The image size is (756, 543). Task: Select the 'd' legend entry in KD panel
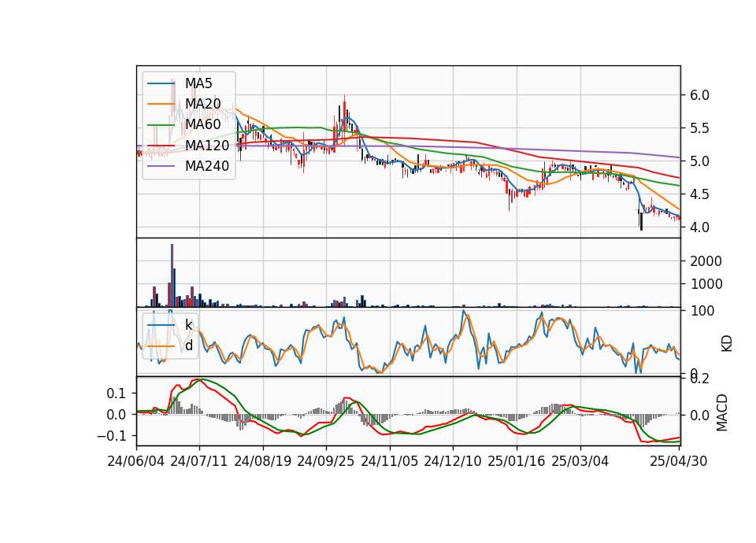click(x=170, y=345)
